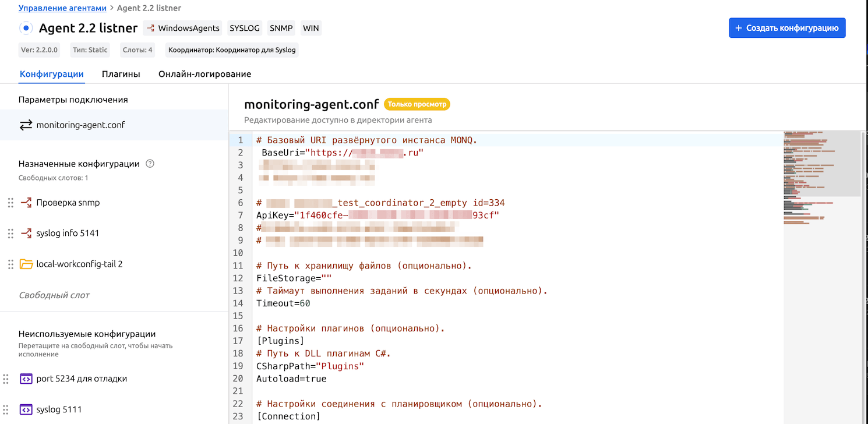The height and width of the screenshot is (424, 868).
Task: Click the WindowsAgents tag
Action: coord(183,28)
